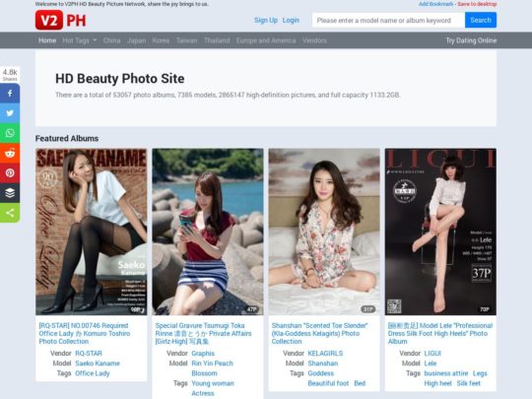Expand the Hot Tags dropdown

(80, 40)
